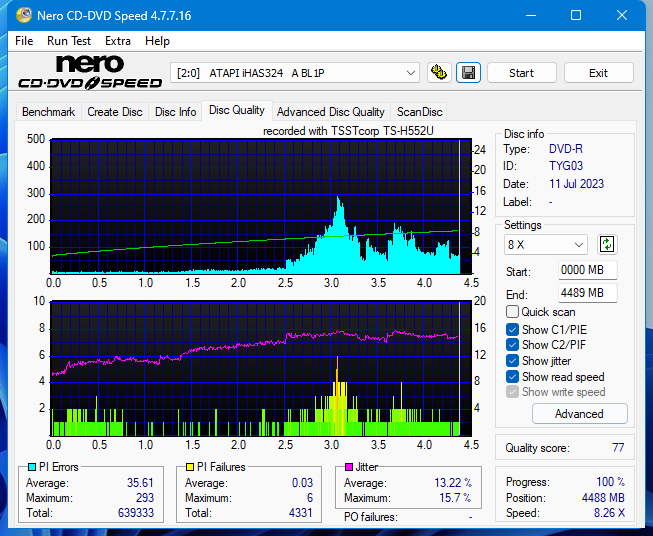Open the Advanced settings button
The height and width of the screenshot is (536, 653).
click(x=579, y=414)
